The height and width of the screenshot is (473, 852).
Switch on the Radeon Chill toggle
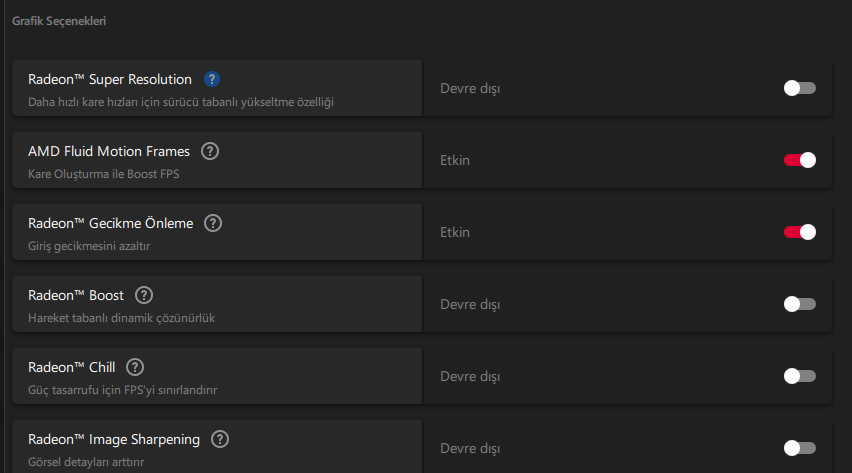point(800,376)
